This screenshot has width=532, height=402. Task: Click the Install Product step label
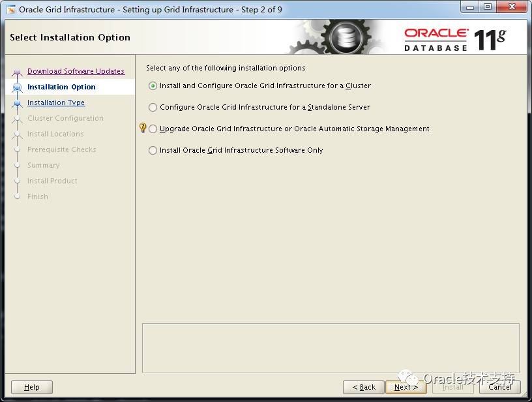click(52, 181)
